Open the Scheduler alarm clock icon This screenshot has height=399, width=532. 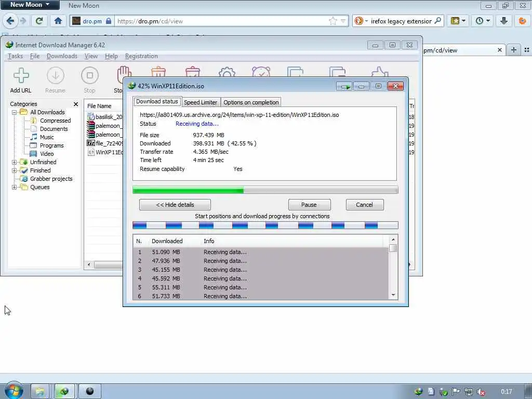261,72
